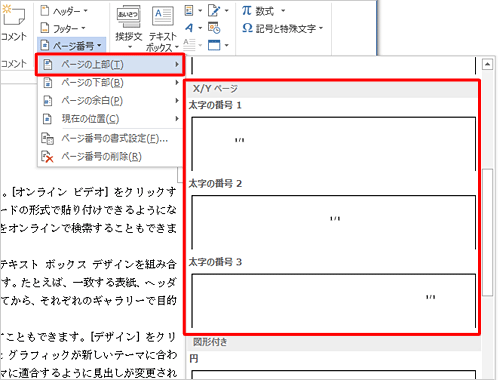Click the 円 gallery item label

[x=194, y=359]
